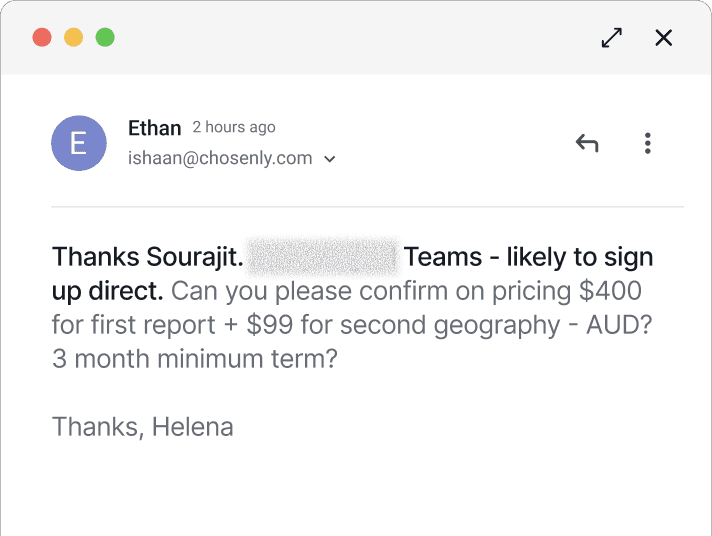Screen dimensions: 712x536
Task: Click the "2 hours ago" timestamp
Action: [x=234, y=127]
